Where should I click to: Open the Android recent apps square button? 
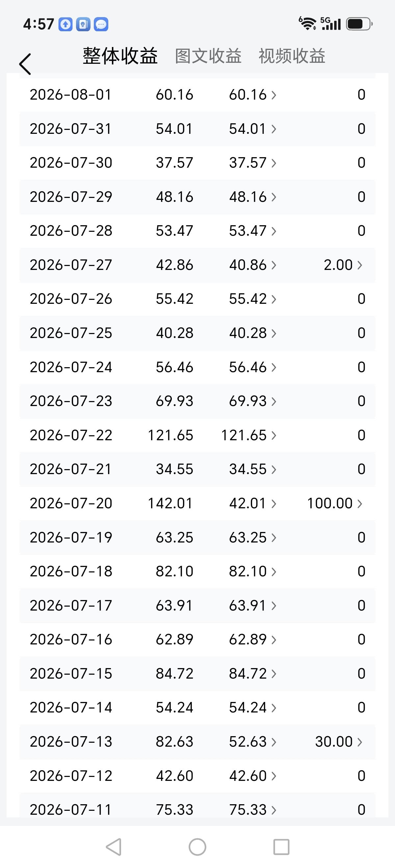tap(281, 847)
